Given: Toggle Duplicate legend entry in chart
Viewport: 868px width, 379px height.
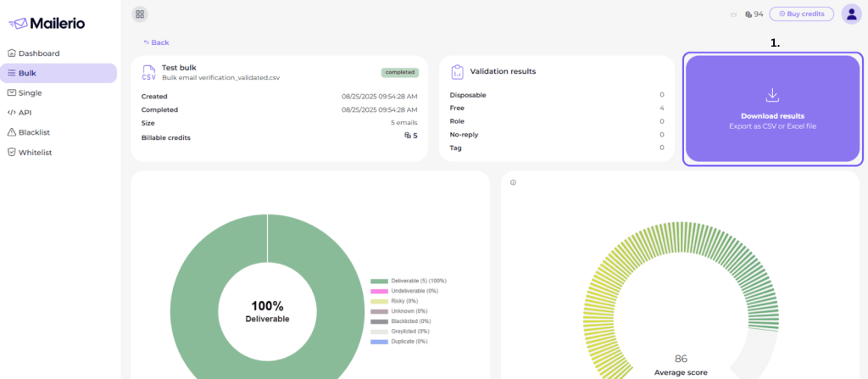Looking at the screenshot, I should (398, 342).
